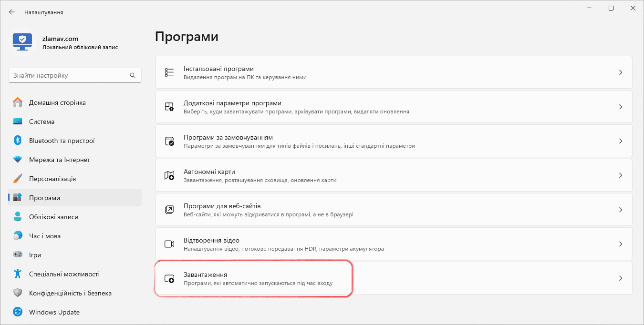This screenshot has width=644, height=325.
Task: Click 'Програми, які автоматично запускаються' description
Action: tap(258, 283)
